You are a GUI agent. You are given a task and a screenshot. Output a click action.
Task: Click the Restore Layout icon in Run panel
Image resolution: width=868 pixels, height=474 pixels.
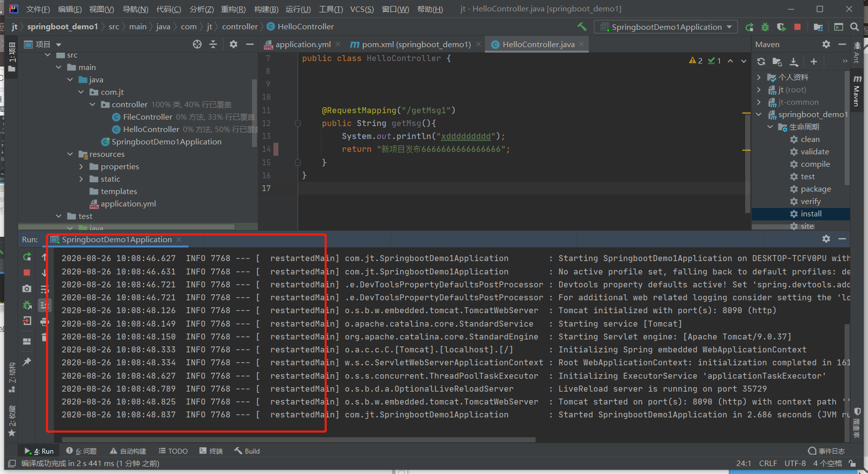(x=27, y=341)
